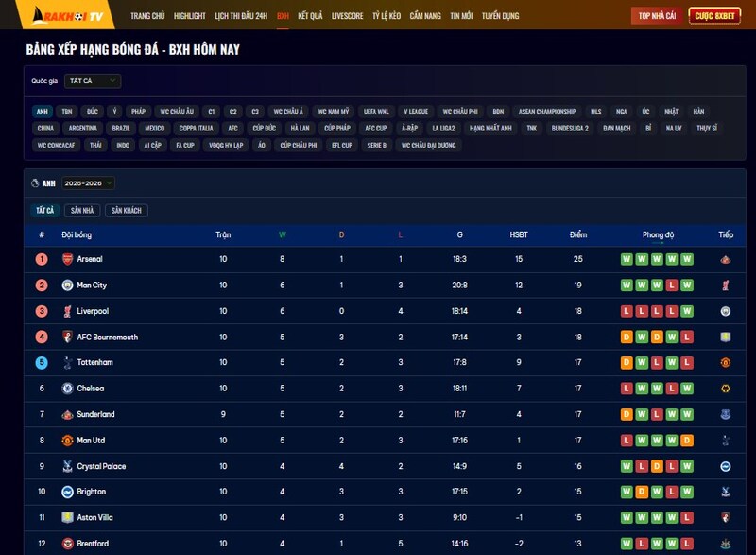Click the Chelsea club crest
This screenshot has height=555, width=756.
click(x=67, y=389)
